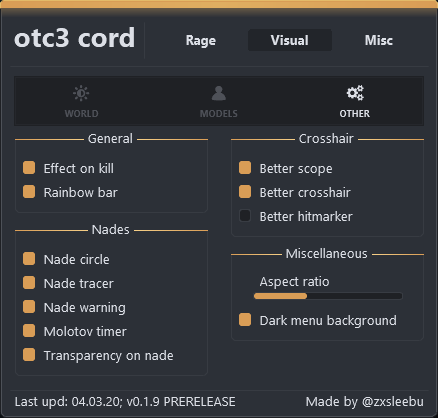This screenshot has height=418, width=438.
Task: Turn off Nade circle
Action: tap(29, 259)
